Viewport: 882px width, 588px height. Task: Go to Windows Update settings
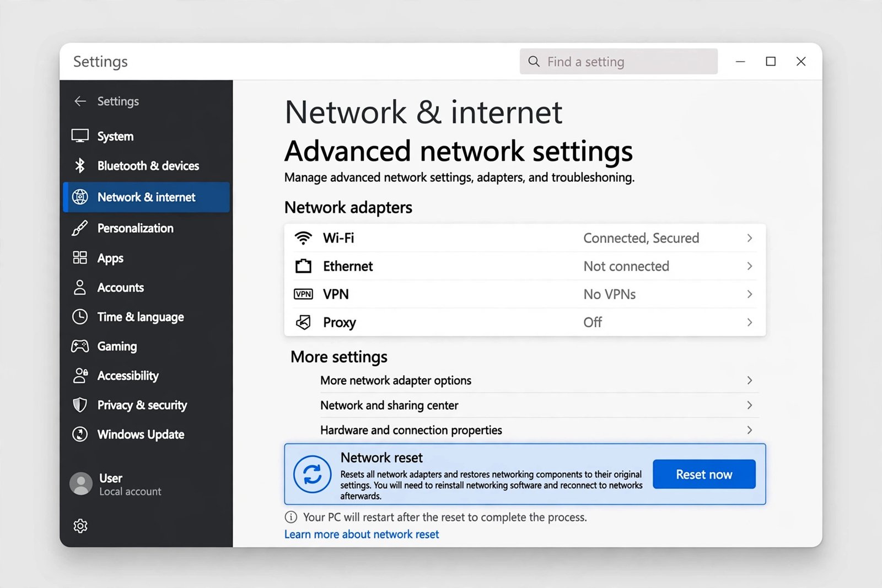[x=147, y=434]
